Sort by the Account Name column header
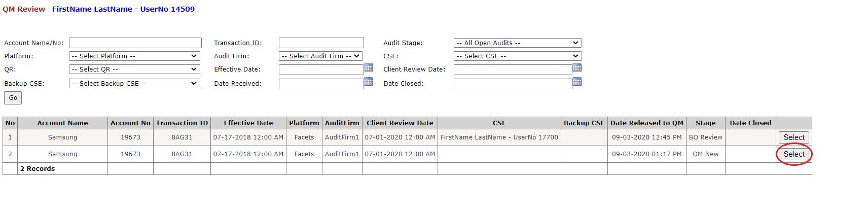 (x=62, y=123)
